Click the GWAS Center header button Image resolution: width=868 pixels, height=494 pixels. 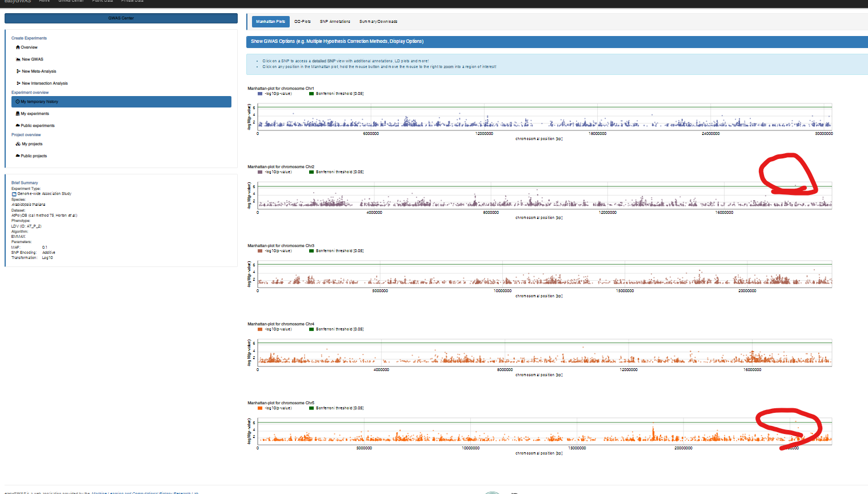tap(121, 18)
